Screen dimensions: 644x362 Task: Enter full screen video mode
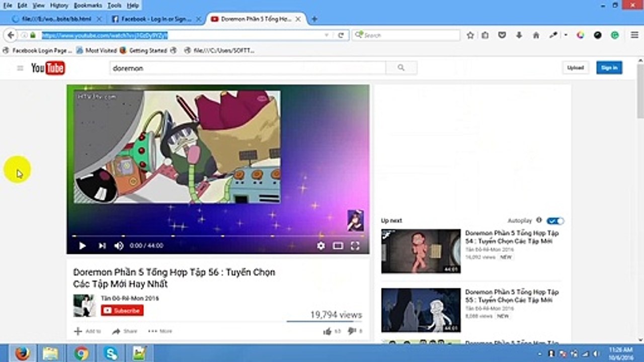[x=355, y=246]
